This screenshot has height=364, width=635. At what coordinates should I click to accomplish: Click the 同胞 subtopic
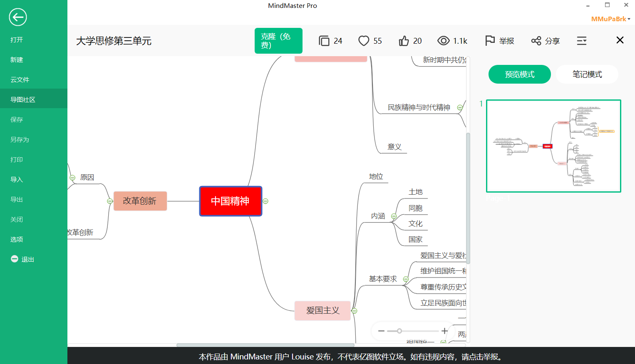[x=415, y=208]
